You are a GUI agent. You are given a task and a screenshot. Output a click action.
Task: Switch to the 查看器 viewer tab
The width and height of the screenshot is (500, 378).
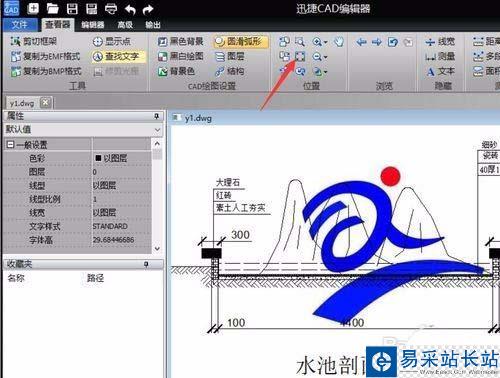click(57, 25)
